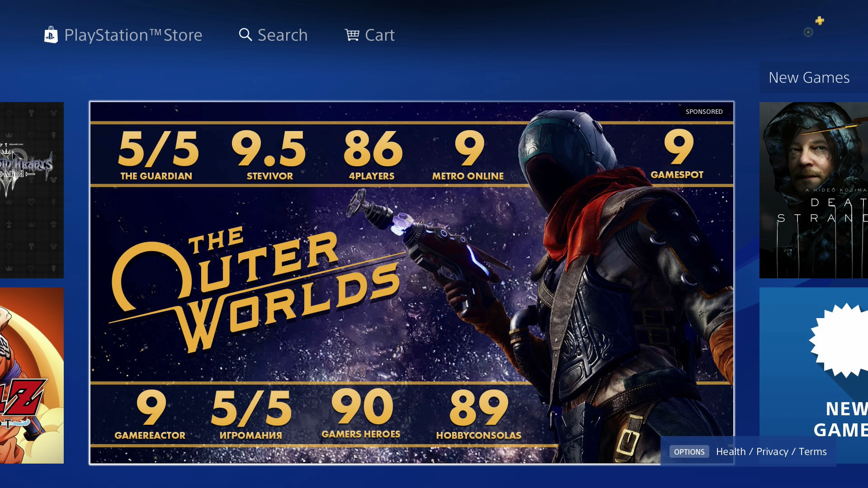Click the Cart shopping cart icon
The width and height of the screenshot is (868, 488).
(x=352, y=35)
